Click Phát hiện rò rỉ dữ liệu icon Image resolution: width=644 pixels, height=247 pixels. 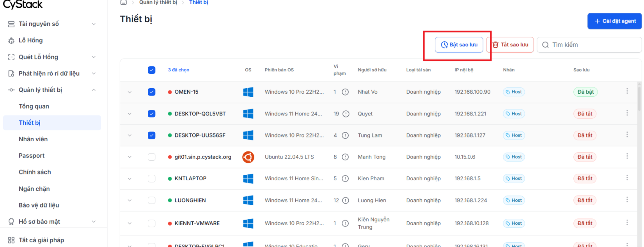pos(11,73)
